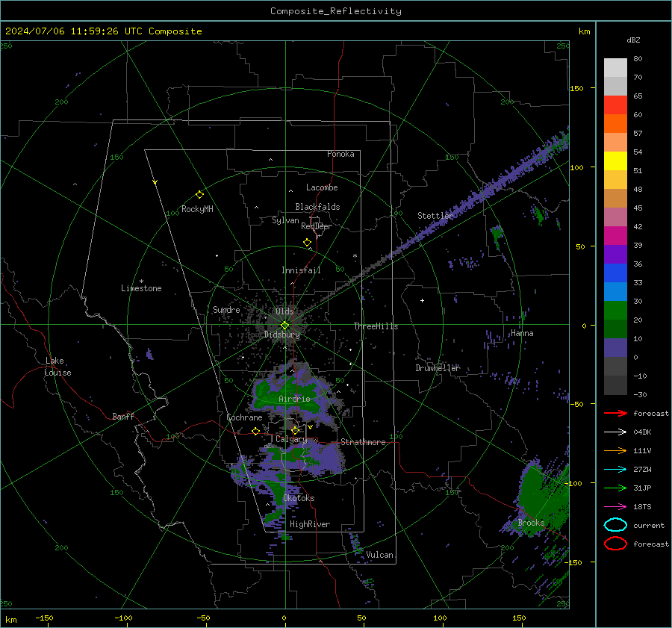The height and width of the screenshot is (628, 672).
Task: Click the yellow diamond marker below Cochrane
Action: [255, 431]
